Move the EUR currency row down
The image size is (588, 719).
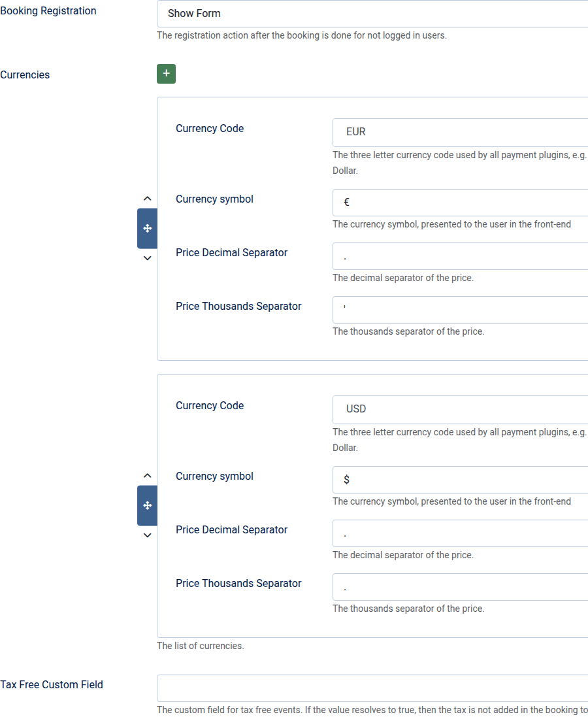[x=147, y=258]
